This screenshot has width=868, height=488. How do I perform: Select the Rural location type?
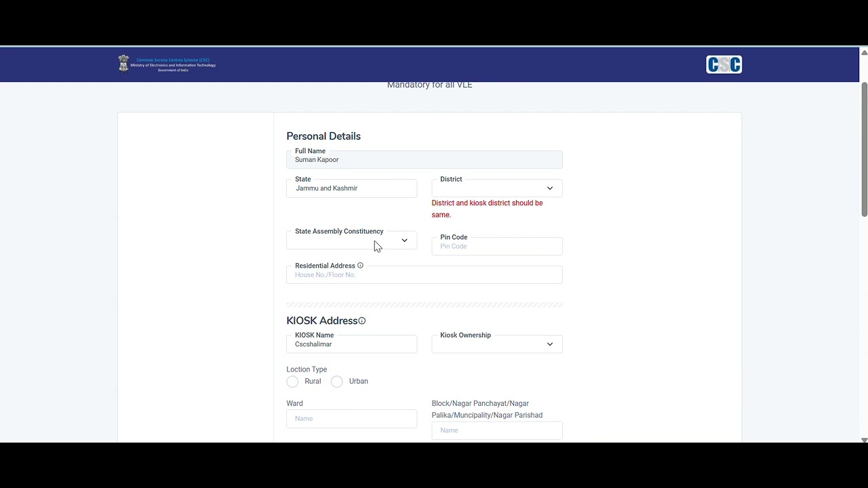[x=292, y=382]
